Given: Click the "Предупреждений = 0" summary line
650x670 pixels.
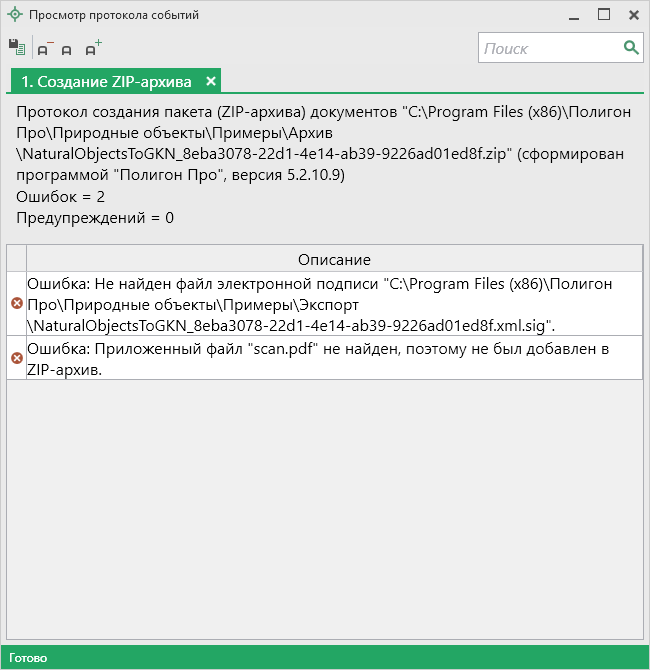Looking at the screenshot, I should (x=95, y=217).
